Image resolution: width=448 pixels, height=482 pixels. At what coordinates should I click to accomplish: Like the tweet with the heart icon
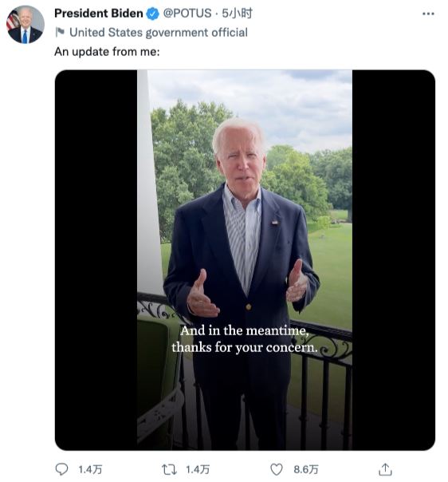click(x=277, y=469)
